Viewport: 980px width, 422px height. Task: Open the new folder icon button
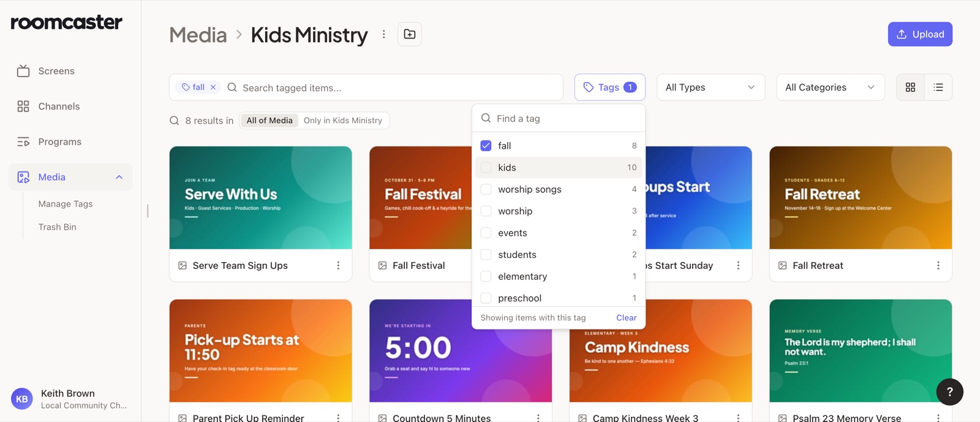coord(410,34)
